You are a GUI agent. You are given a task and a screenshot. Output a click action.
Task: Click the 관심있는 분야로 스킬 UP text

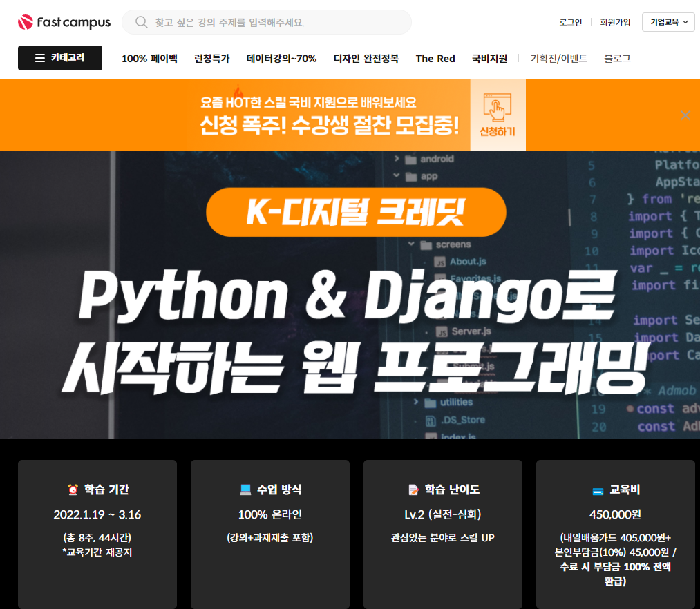[443, 538]
